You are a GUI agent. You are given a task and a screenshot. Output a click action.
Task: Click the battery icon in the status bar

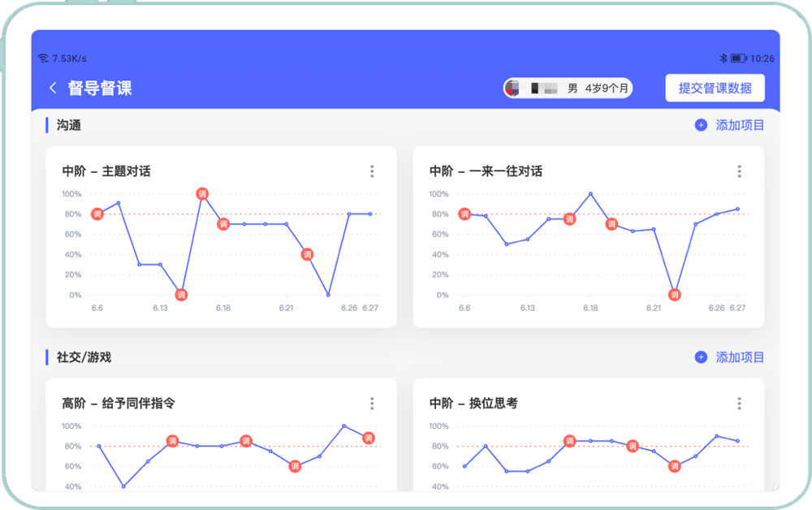(737, 58)
